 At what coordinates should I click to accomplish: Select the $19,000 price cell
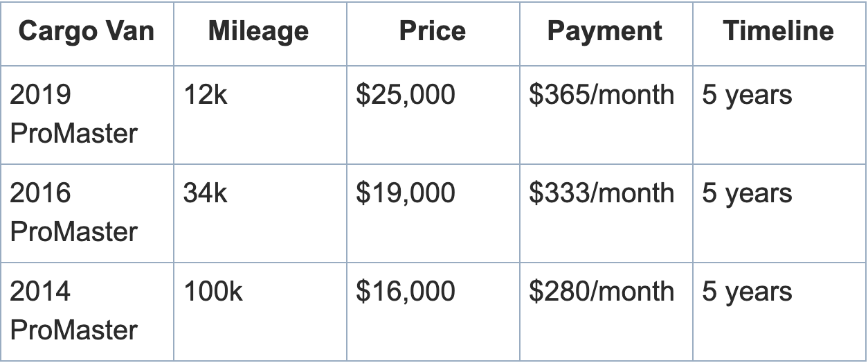tap(406, 193)
